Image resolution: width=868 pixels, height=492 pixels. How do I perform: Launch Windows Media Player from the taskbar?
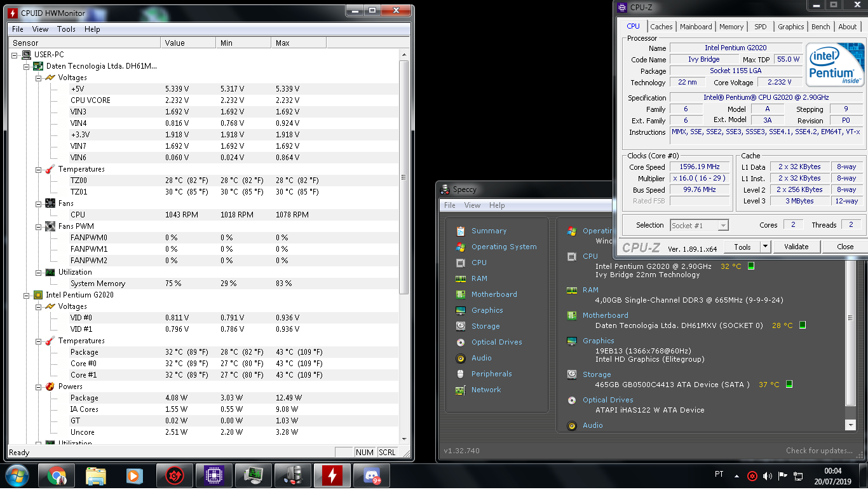coord(134,475)
